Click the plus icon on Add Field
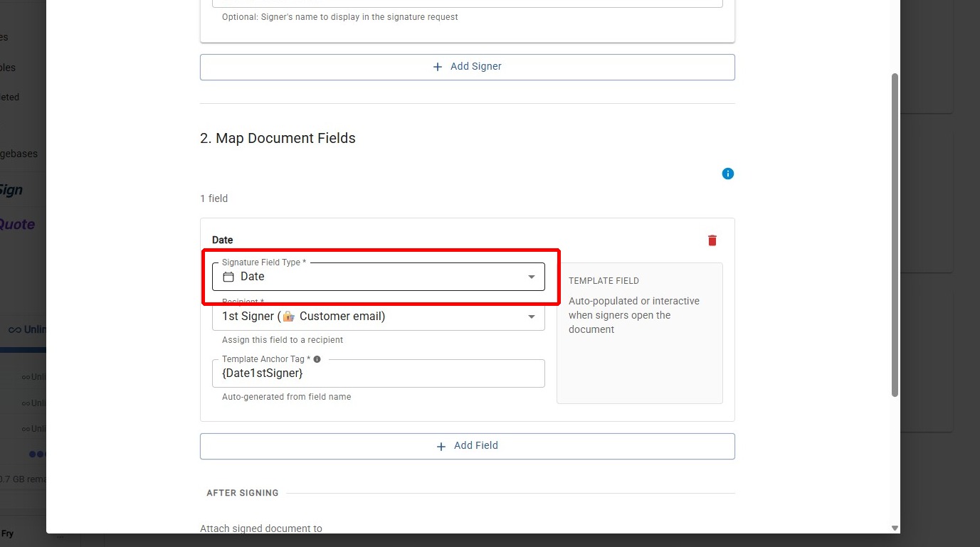Image resolution: width=980 pixels, height=547 pixels. coord(441,446)
